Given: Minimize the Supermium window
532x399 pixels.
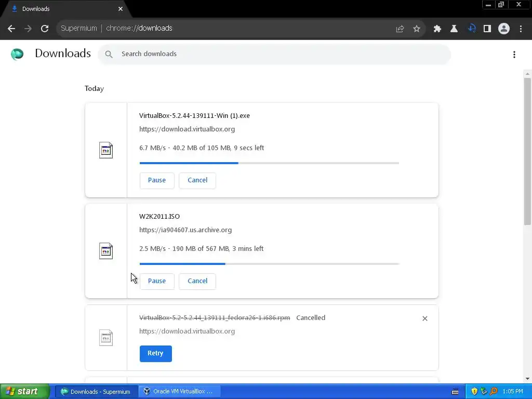Looking at the screenshot, I should pos(488,5).
